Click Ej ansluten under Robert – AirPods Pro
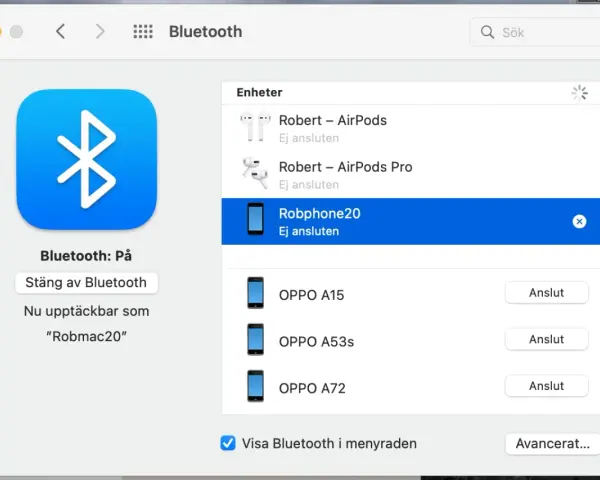This screenshot has height=480, width=600. (x=309, y=184)
